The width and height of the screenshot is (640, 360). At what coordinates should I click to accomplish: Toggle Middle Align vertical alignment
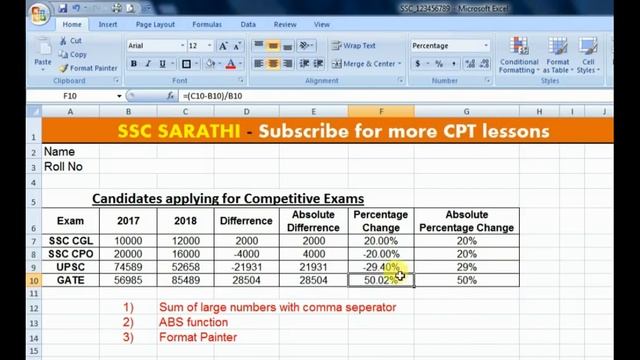pos(273,45)
